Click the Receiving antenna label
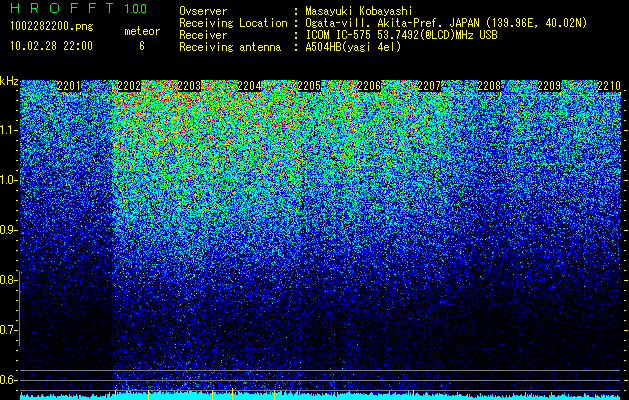The image size is (629, 400). pos(230,47)
